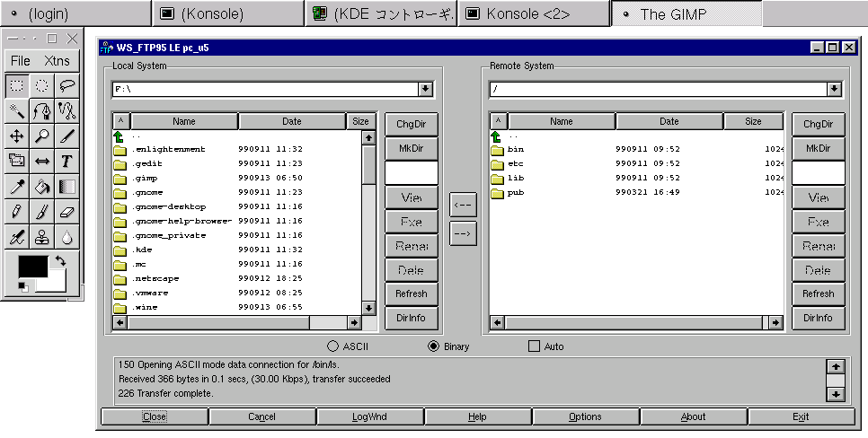Open GIMP background white color swatch
The image size is (868, 438).
pos(56,283)
